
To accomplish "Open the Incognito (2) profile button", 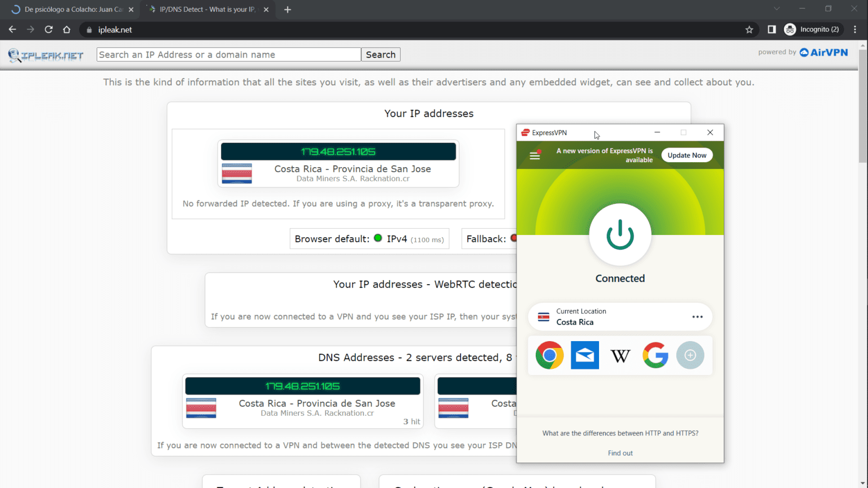I will (x=813, y=29).
